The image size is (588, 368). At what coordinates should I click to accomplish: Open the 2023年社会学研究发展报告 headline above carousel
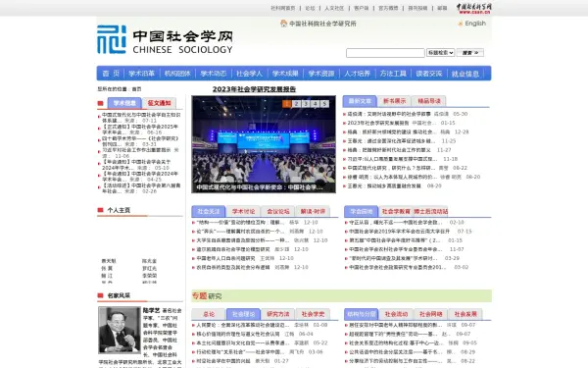(x=254, y=89)
